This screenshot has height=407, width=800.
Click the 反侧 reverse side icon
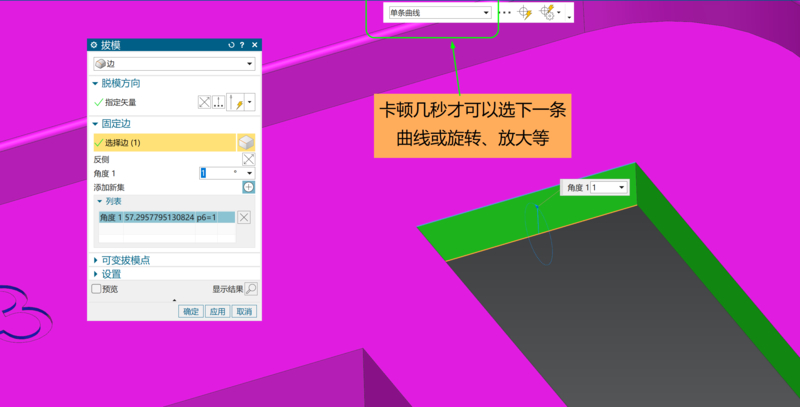tap(248, 159)
